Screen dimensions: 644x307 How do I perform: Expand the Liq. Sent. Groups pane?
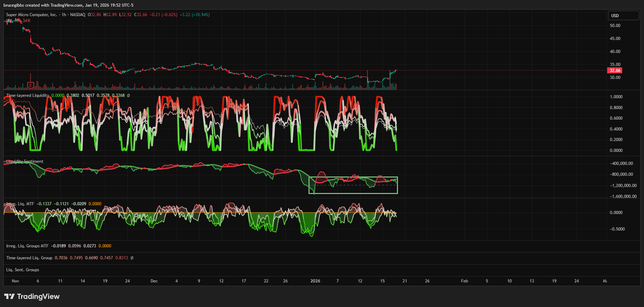pos(23,270)
